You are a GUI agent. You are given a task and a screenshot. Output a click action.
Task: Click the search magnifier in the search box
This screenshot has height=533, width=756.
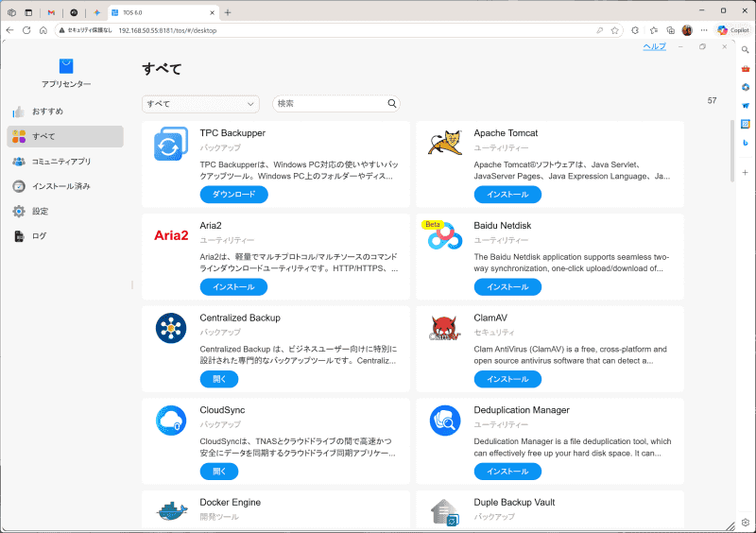[x=392, y=103]
